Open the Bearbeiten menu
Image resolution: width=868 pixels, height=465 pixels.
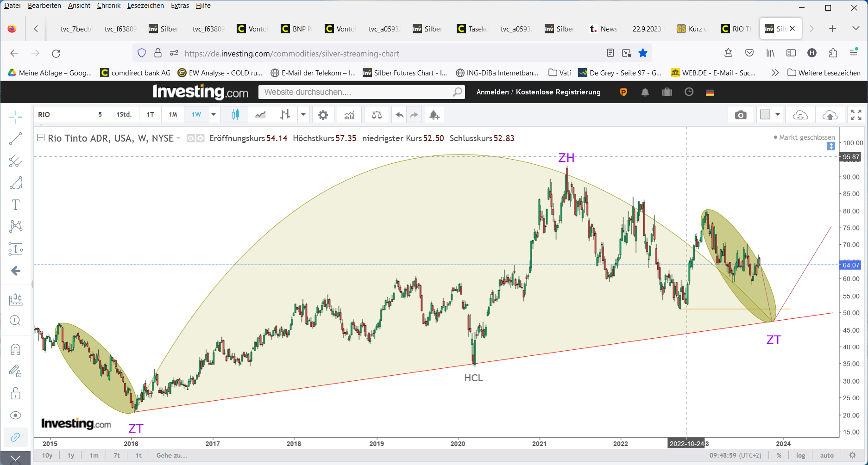pos(44,6)
